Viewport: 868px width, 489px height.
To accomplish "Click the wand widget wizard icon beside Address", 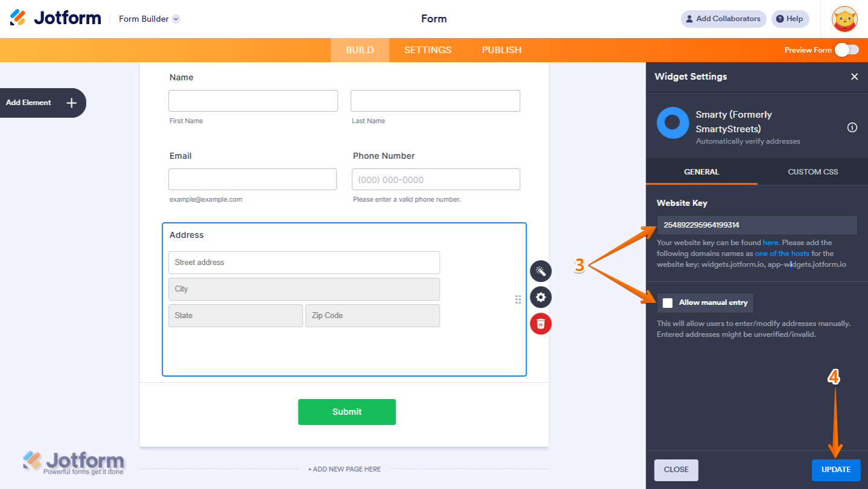I will 540,270.
